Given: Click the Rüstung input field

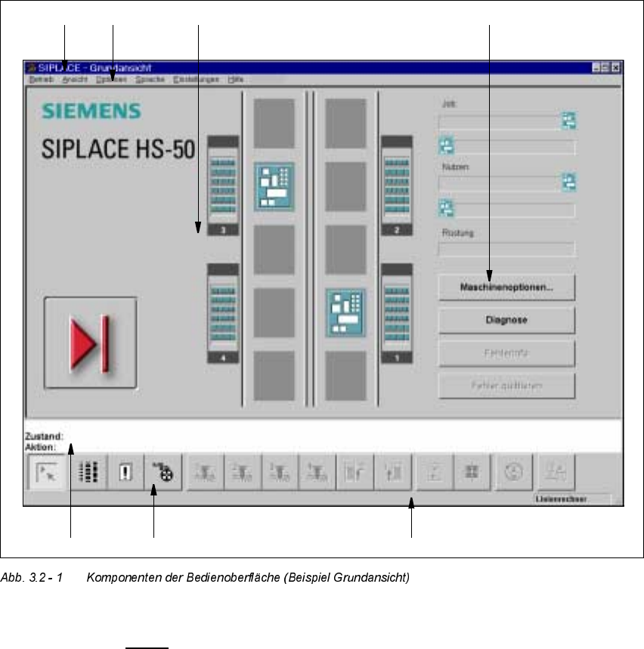Looking at the screenshot, I should tap(506, 249).
